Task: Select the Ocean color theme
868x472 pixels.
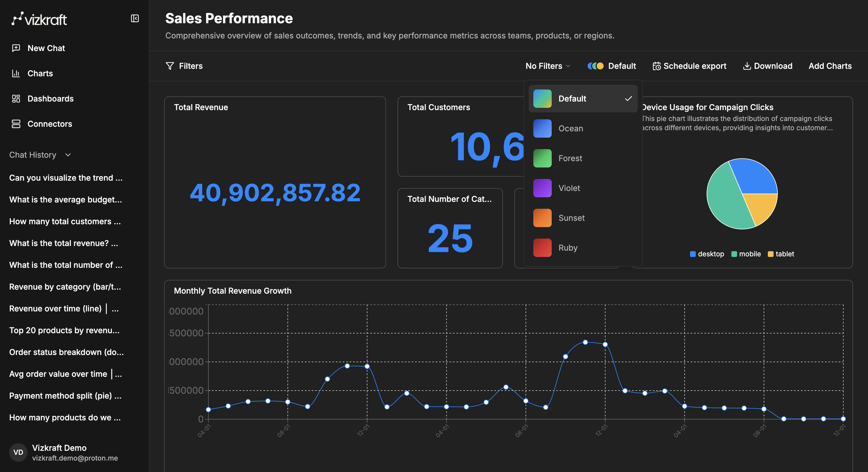Action: [570, 128]
